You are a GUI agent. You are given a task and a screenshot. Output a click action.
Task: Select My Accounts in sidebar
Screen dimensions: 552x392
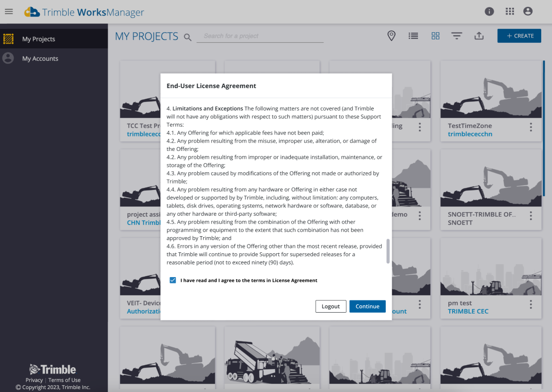40,58
